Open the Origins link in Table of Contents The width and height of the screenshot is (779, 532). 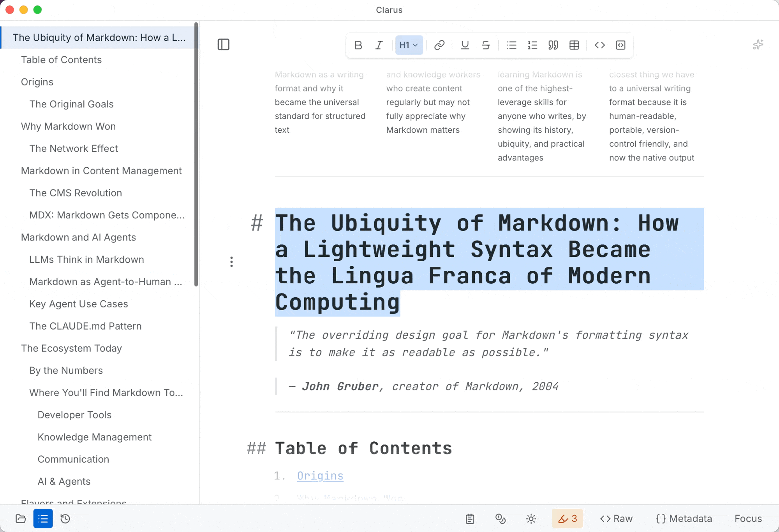(320, 476)
